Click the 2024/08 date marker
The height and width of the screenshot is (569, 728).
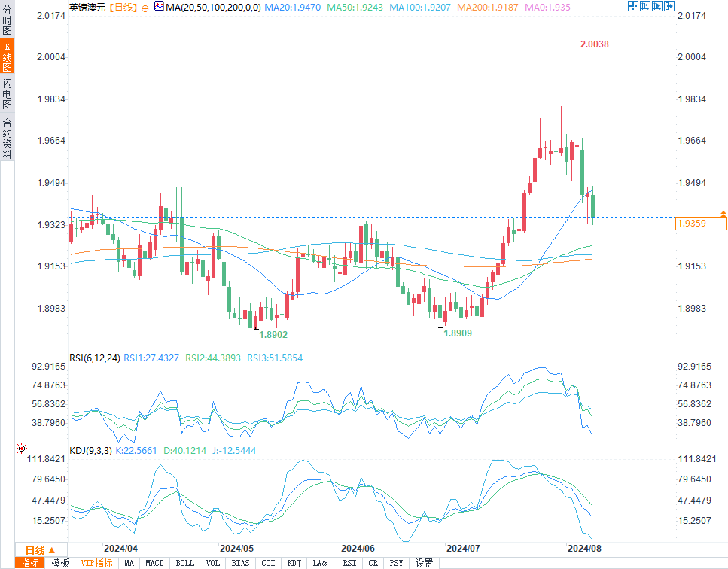pos(584,548)
